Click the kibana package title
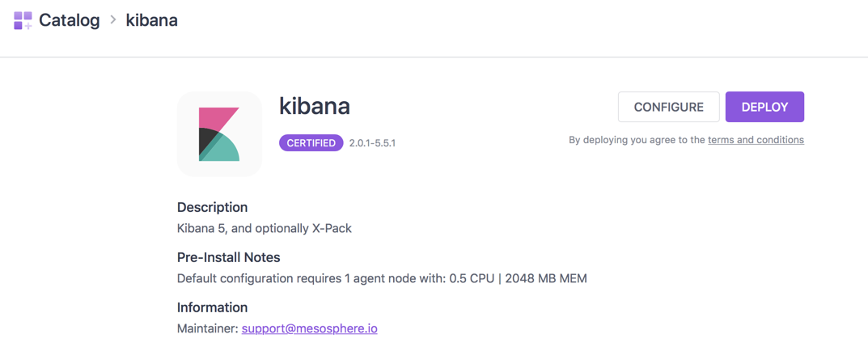 point(315,106)
